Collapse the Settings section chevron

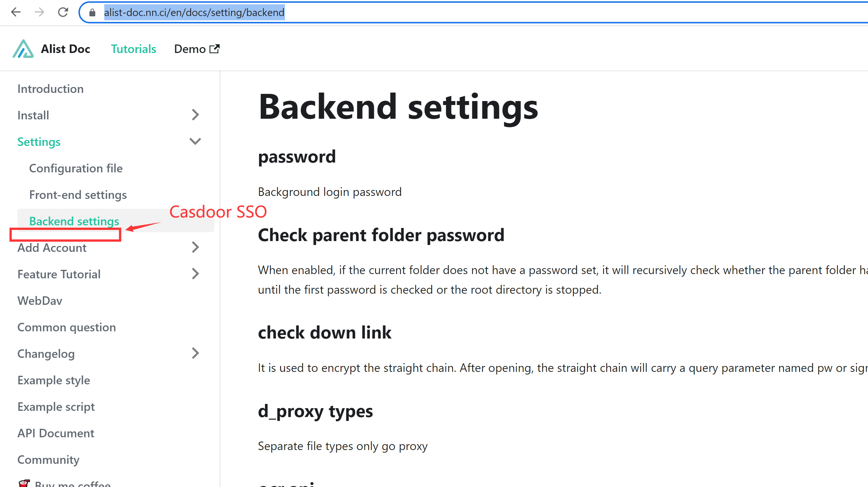pos(195,141)
